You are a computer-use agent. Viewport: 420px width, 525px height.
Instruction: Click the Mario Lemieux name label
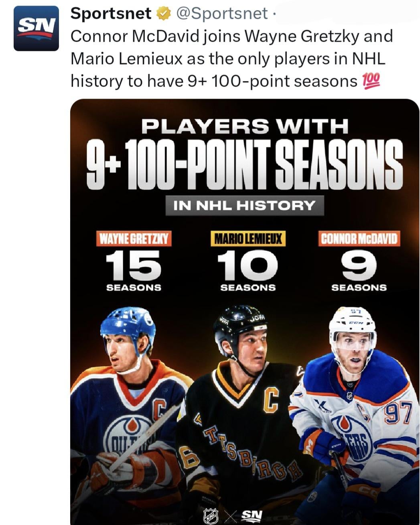[248, 239]
